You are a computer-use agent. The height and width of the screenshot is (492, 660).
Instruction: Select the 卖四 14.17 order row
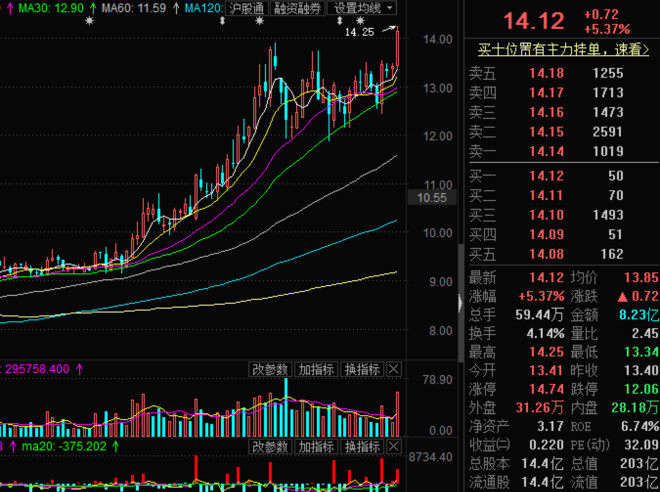(563, 93)
